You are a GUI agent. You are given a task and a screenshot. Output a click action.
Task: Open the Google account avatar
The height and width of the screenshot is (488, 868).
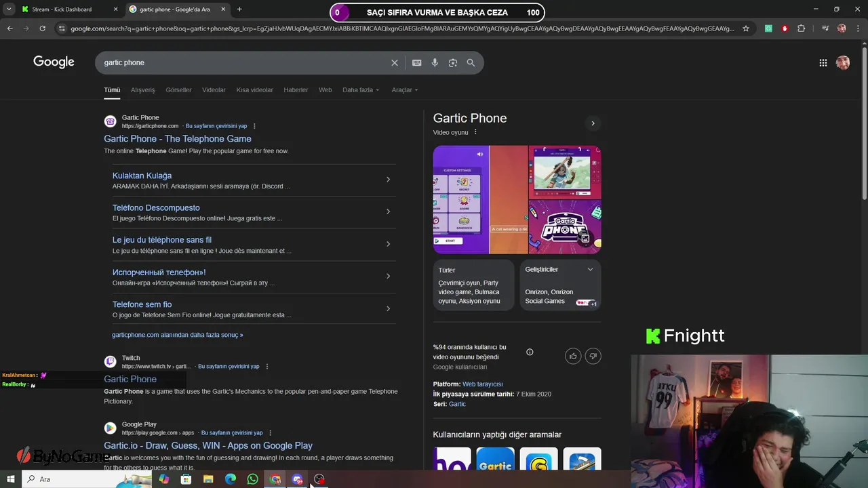pos(843,62)
